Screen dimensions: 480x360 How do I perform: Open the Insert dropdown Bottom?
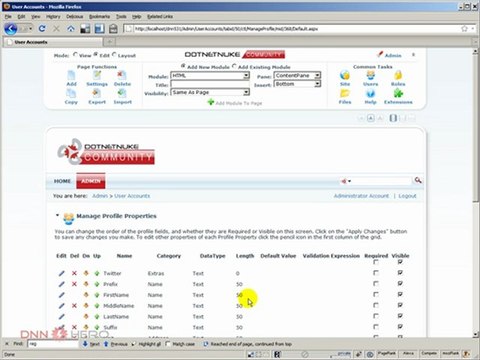click(297, 84)
